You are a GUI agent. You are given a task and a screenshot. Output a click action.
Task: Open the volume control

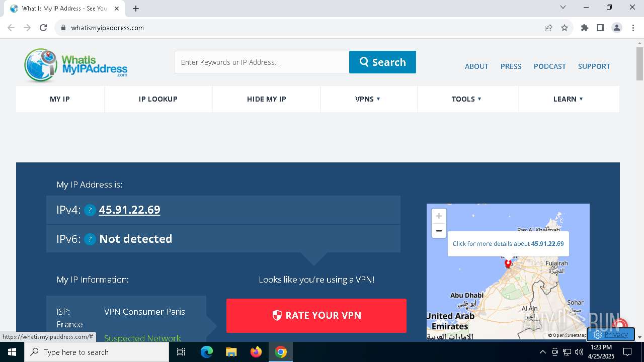point(579,352)
